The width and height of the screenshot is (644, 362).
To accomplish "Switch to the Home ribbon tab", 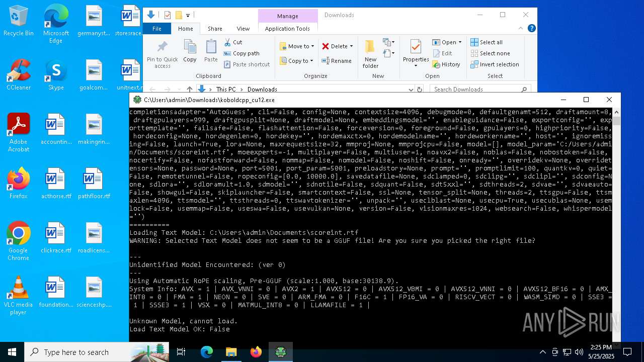I will (x=185, y=29).
